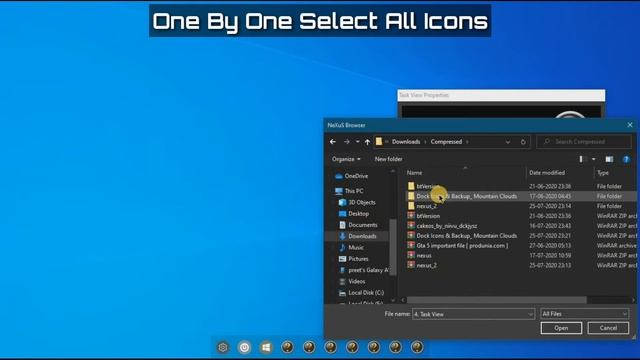This screenshot has height=360, width=640.
Task: Click the Open button
Action: 561,328
